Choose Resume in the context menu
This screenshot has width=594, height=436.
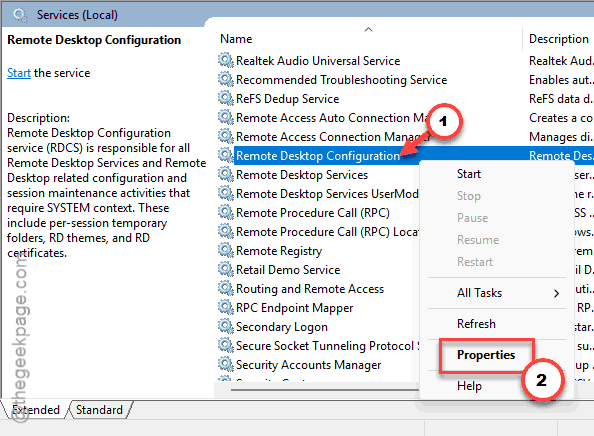478,240
